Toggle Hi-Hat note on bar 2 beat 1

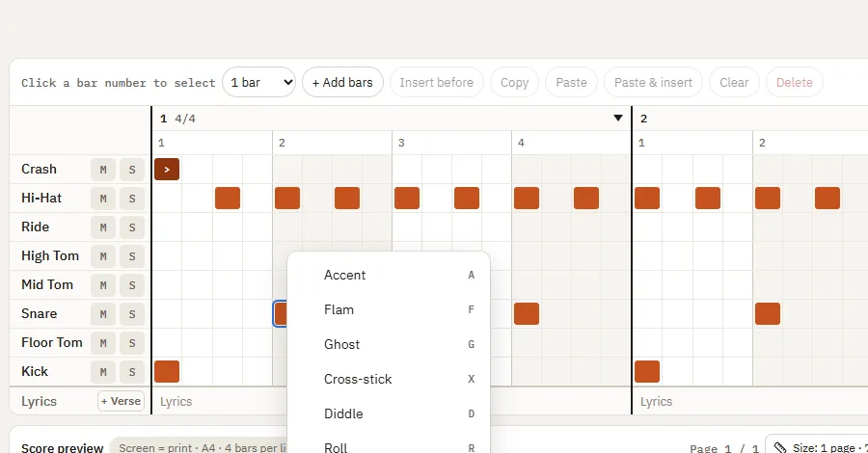click(647, 198)
